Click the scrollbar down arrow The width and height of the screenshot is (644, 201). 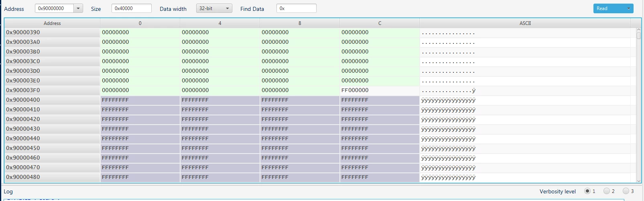tap(639, 180)
